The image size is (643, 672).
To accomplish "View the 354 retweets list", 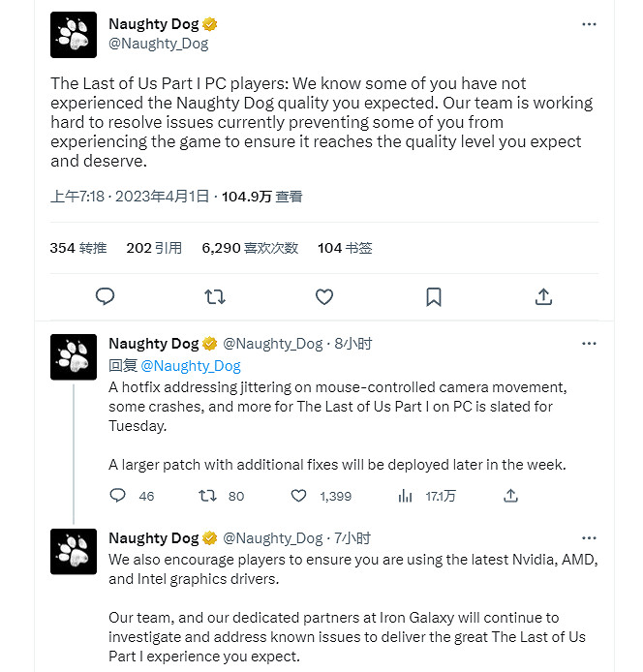I will [76, 248].
